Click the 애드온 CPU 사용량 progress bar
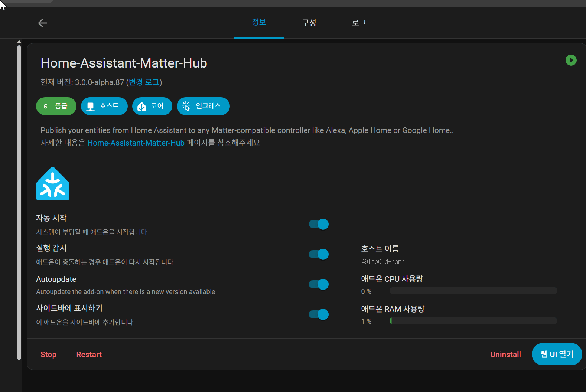Image resolution: width=586 pixels, height=392 pixels. [473, 291]
